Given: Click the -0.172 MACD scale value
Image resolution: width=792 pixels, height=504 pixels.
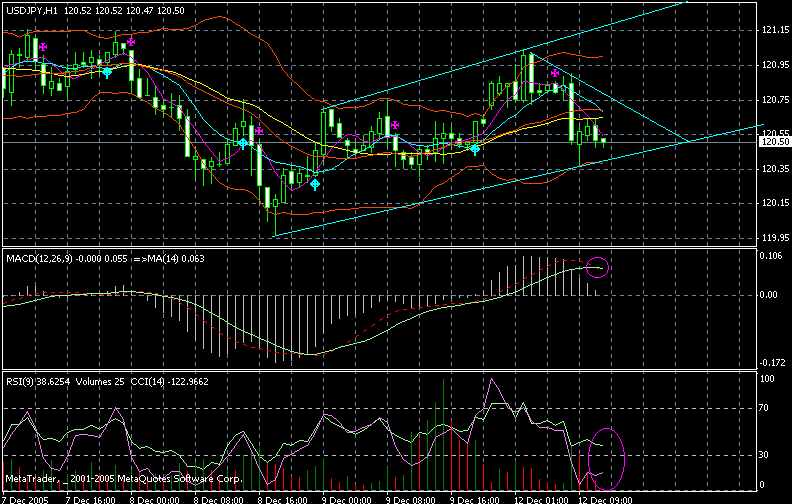Looking at the screenshot, I should coord(773,363).
